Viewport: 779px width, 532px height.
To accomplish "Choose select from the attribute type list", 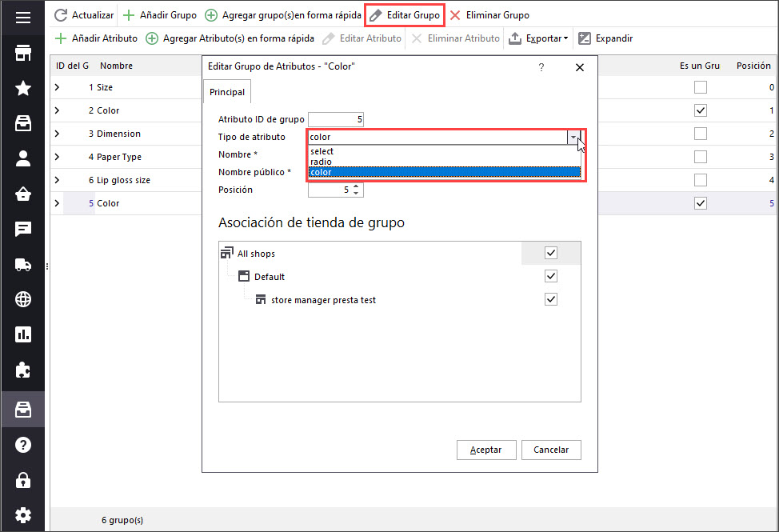I will 444,151.
